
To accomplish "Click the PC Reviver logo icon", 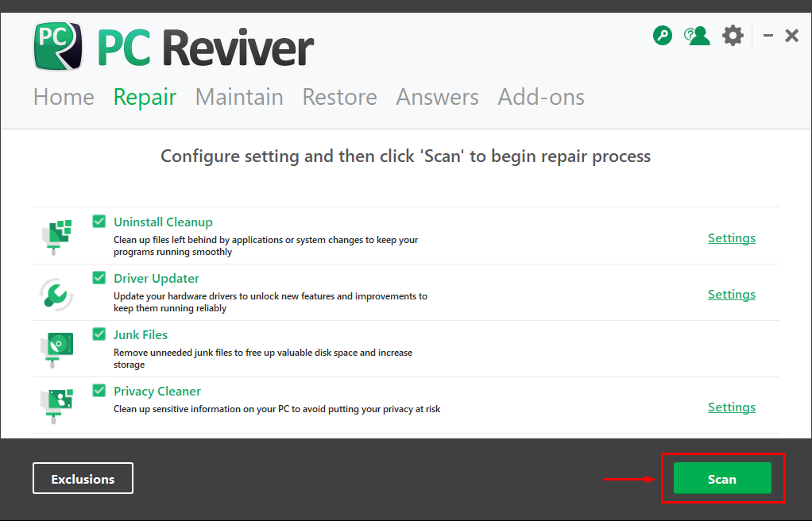I will click(58, 46).
